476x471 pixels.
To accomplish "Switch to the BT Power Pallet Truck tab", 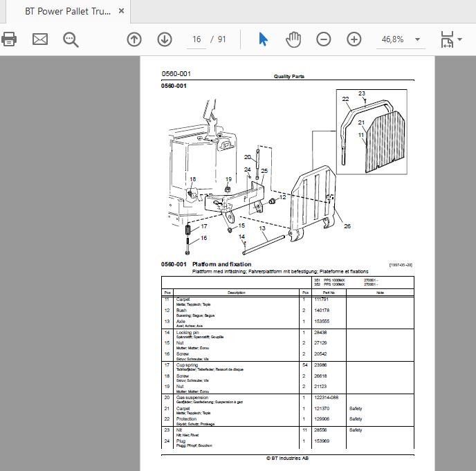I will (68, 11).
